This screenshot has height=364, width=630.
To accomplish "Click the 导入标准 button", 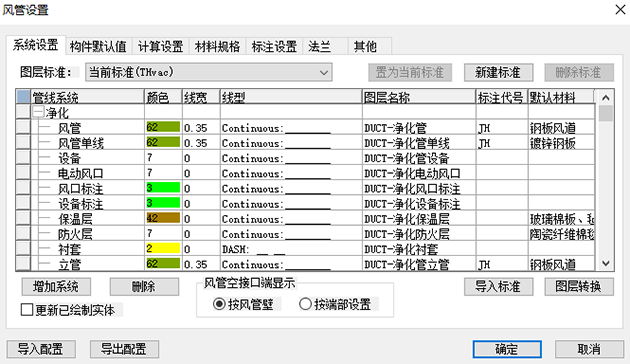I will click(x=498, y=286).
